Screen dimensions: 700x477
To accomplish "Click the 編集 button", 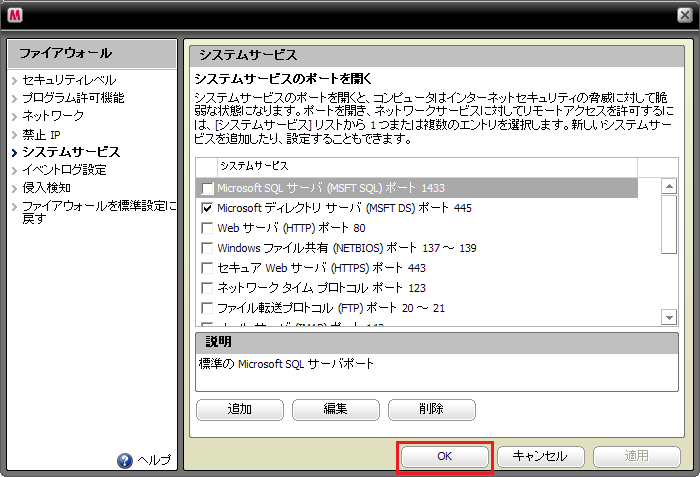I will (335, 409).
